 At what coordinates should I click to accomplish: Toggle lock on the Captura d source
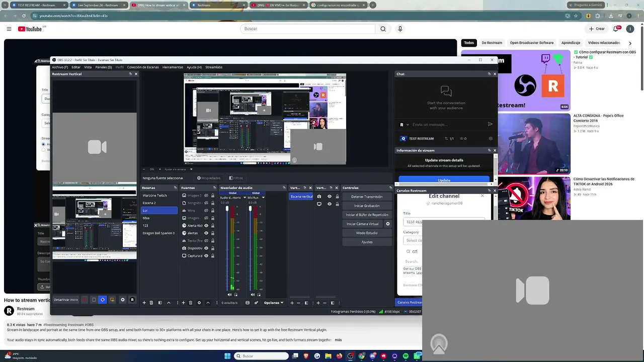[213, 256]
